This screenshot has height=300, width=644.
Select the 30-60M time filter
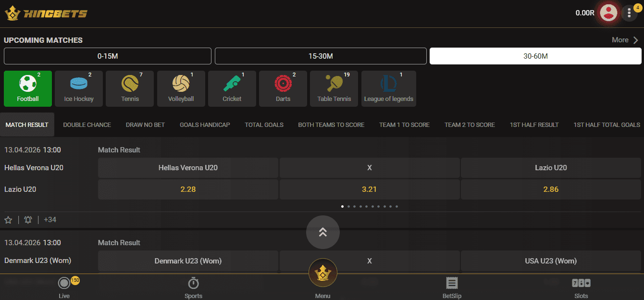535,56
